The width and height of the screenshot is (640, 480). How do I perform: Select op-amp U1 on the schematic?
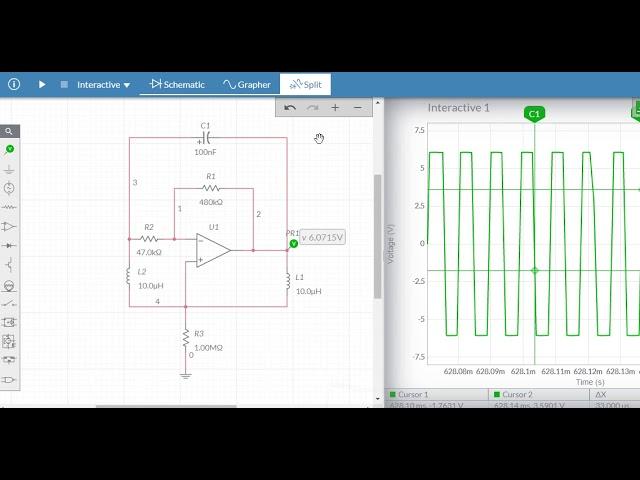[x=213, y=250]
